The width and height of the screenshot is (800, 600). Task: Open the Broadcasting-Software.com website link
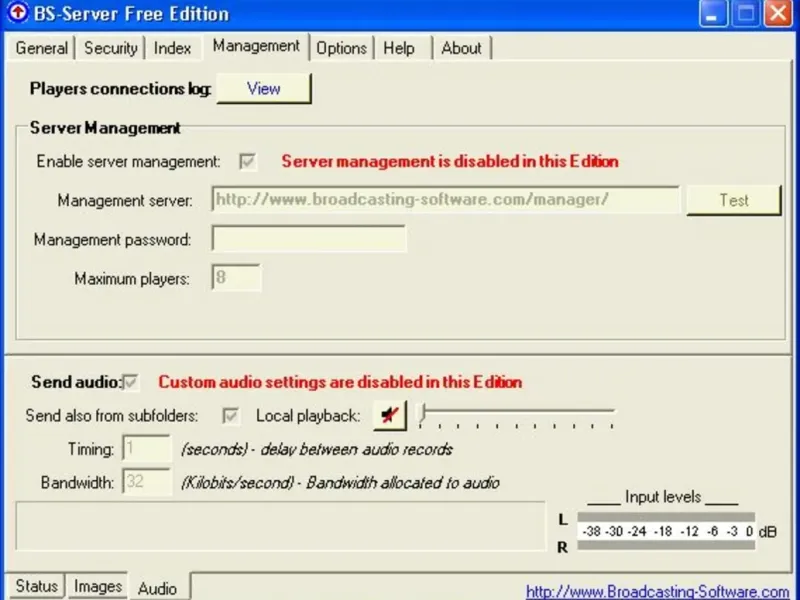point(657,591)
